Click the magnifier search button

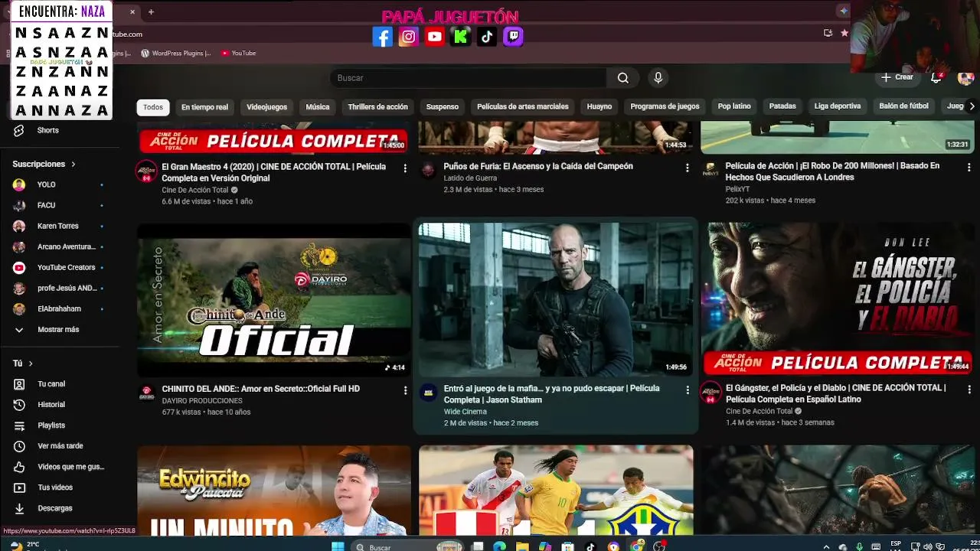(622, 78)
